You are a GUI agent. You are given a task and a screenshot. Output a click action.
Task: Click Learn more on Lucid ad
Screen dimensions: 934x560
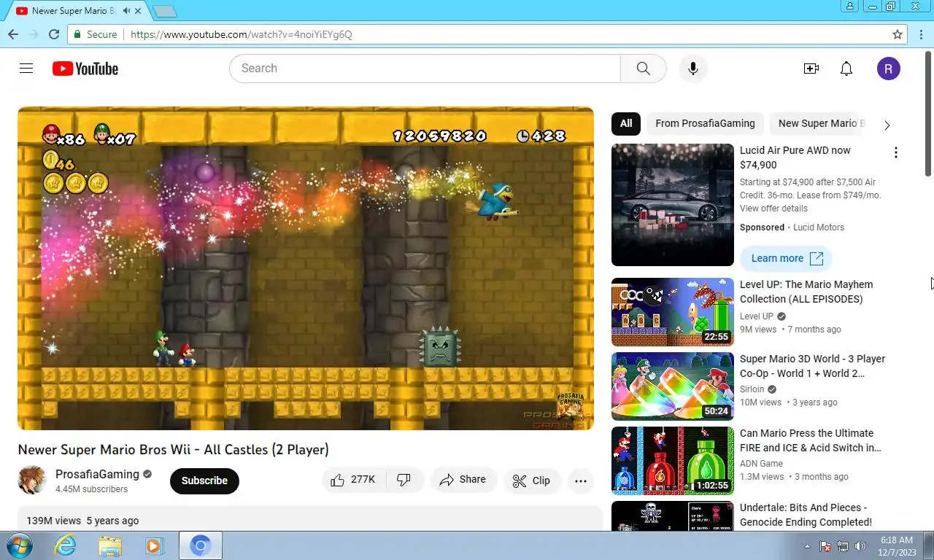(x=786, y=258)
